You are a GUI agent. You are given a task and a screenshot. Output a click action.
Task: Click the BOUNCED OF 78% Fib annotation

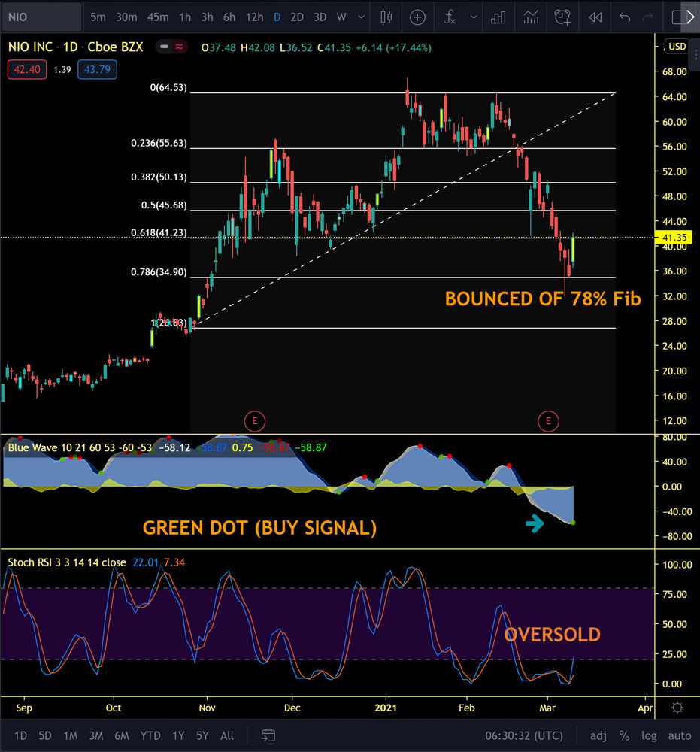click(543, 299)
